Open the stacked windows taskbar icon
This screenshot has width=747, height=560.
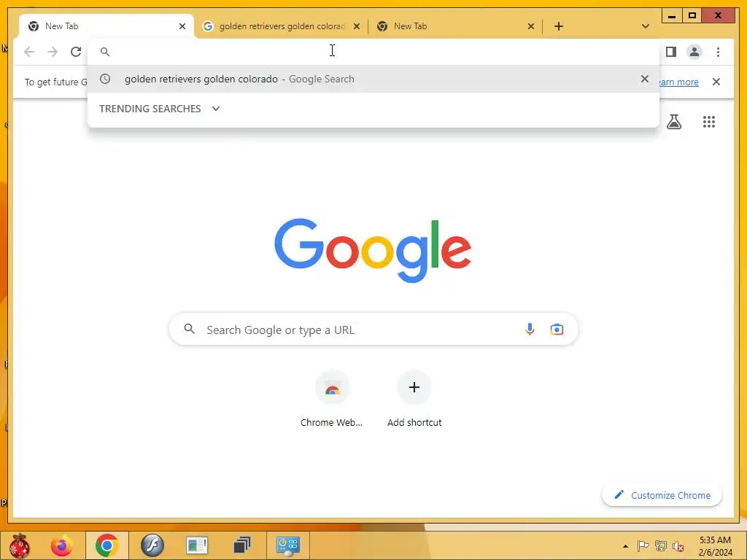pos(242,545)
